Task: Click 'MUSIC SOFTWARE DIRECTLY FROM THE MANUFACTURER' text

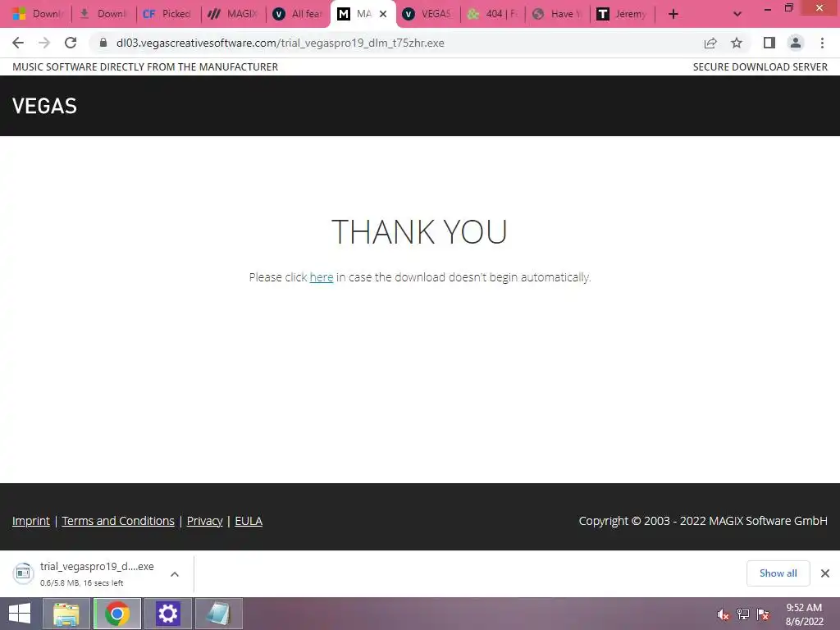Action: point(145,67)
